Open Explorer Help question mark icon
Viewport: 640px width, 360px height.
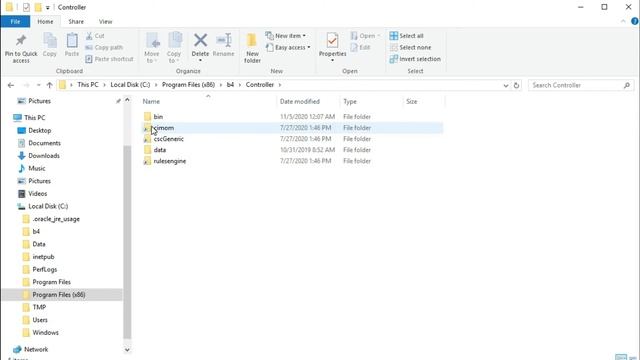[x=635, y=21]
